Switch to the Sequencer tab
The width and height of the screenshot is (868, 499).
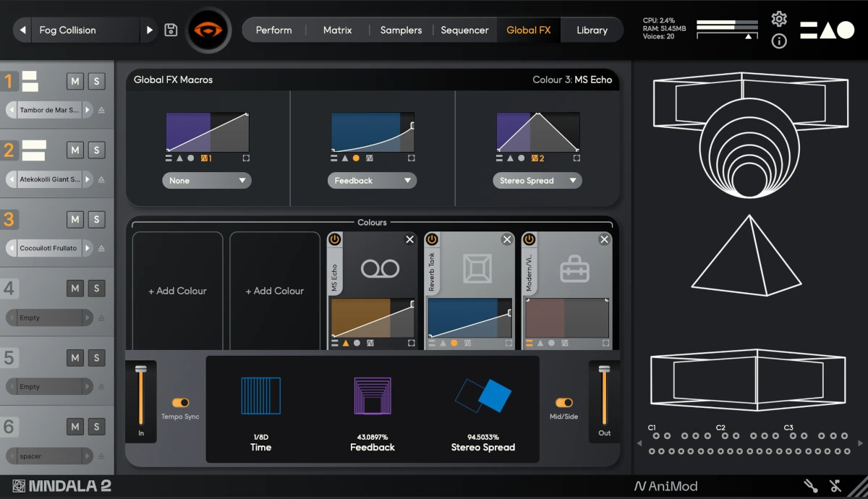click(464, 30)
